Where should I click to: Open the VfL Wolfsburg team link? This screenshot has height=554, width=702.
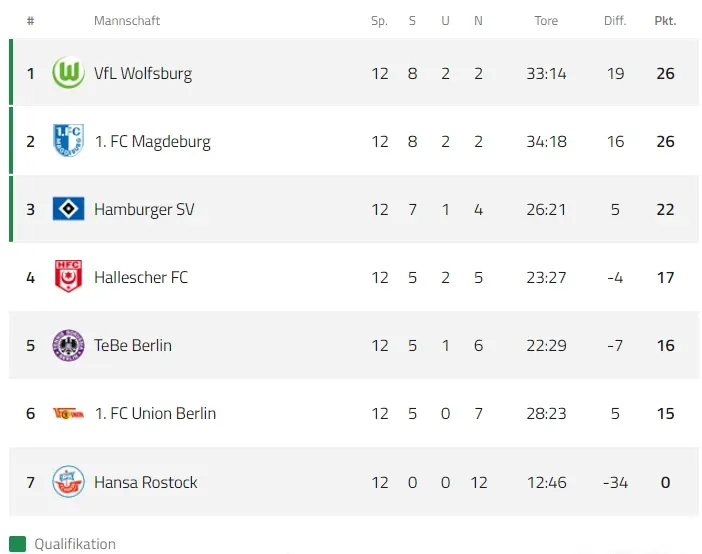pos(142,73)
